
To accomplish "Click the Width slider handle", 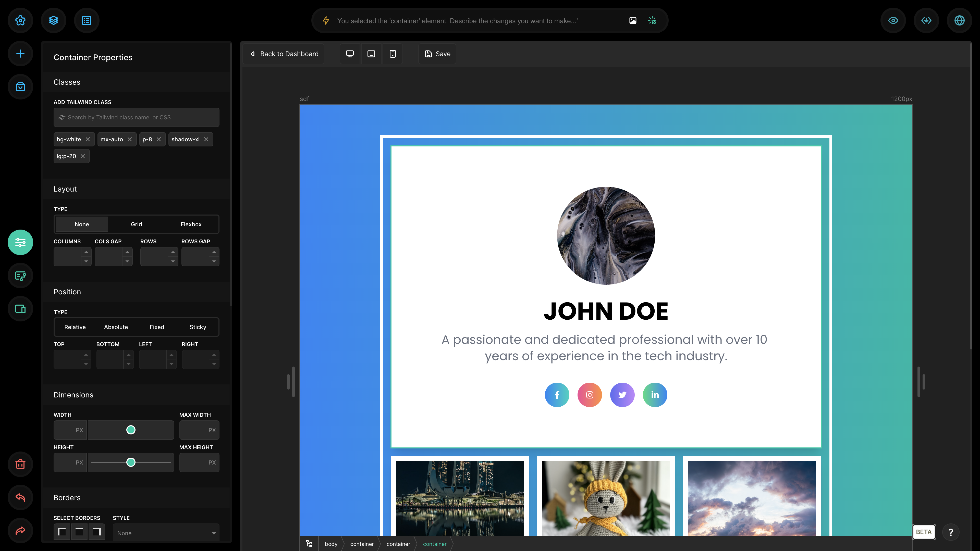I will 131,430.
